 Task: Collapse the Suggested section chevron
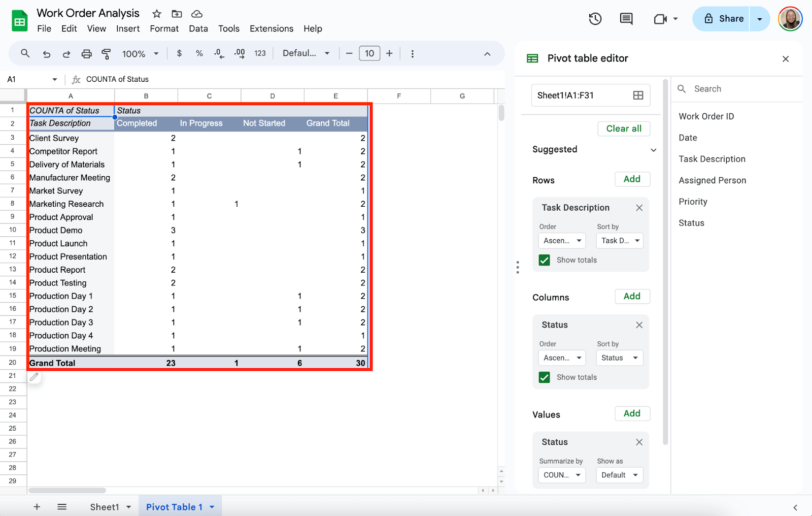pos(653,150)
